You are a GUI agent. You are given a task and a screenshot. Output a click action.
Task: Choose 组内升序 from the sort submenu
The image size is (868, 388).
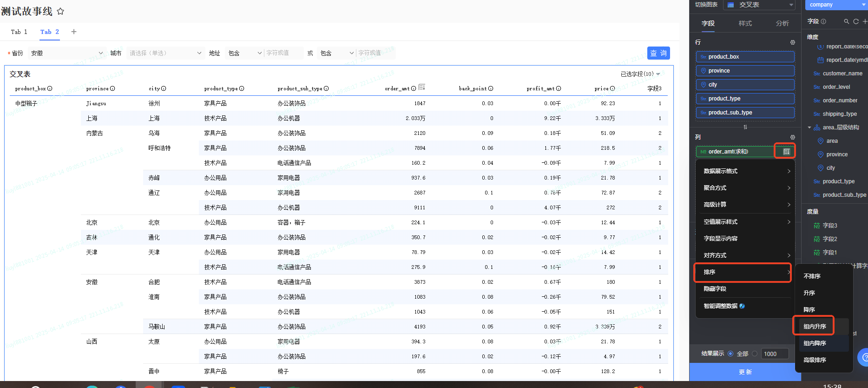[x=815, y=326]
